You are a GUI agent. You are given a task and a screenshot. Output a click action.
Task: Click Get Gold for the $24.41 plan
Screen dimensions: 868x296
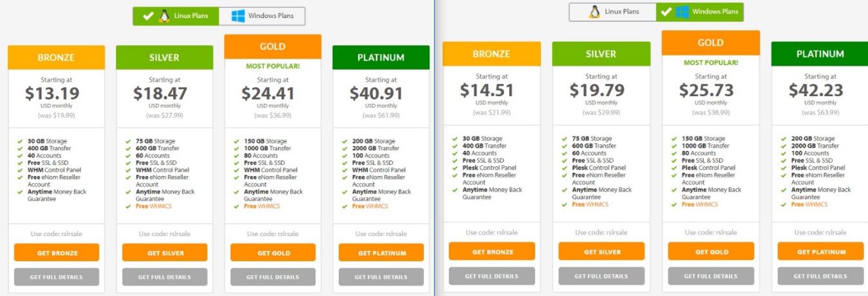point(273,253)
